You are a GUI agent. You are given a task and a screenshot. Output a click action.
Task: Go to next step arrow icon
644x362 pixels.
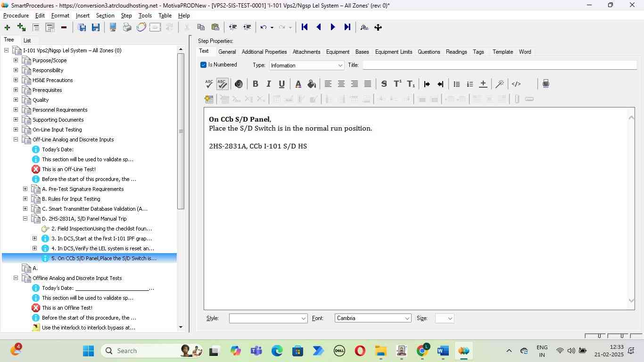[x=333, y=27]
